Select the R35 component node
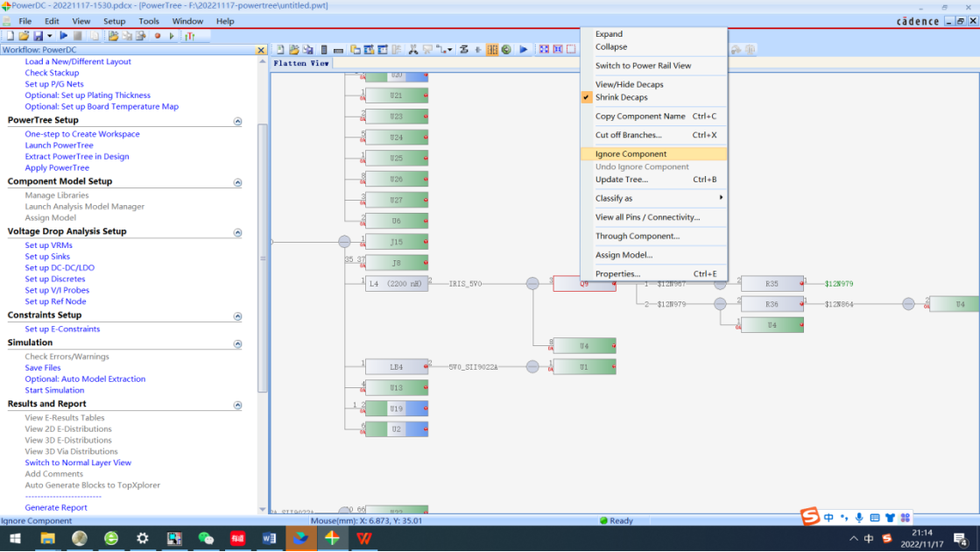The height and width of the screenshot is (552, 980). pyautogui.click(x=772, y=284)
